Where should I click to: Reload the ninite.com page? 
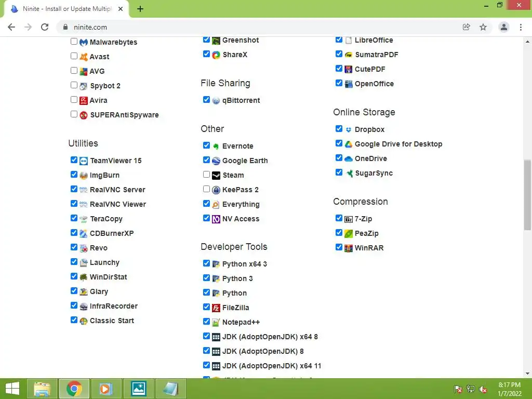point(45,27)
